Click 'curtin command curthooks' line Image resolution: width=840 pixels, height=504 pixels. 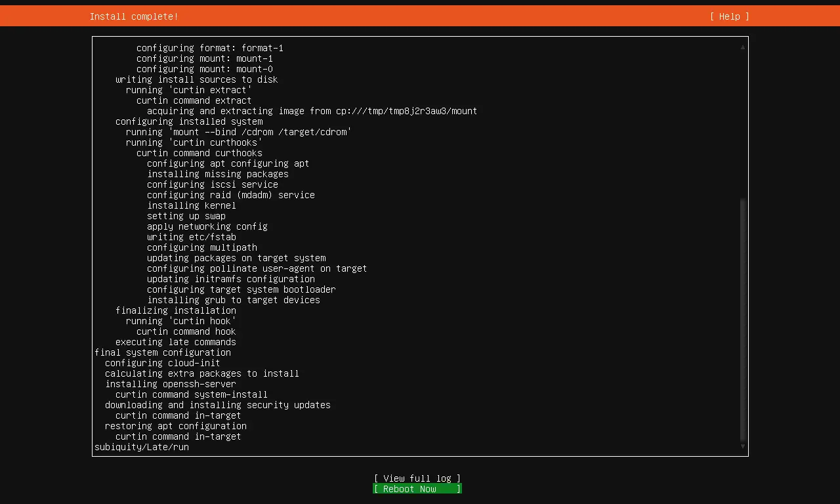pyautogui.click(x=199, y=153)
